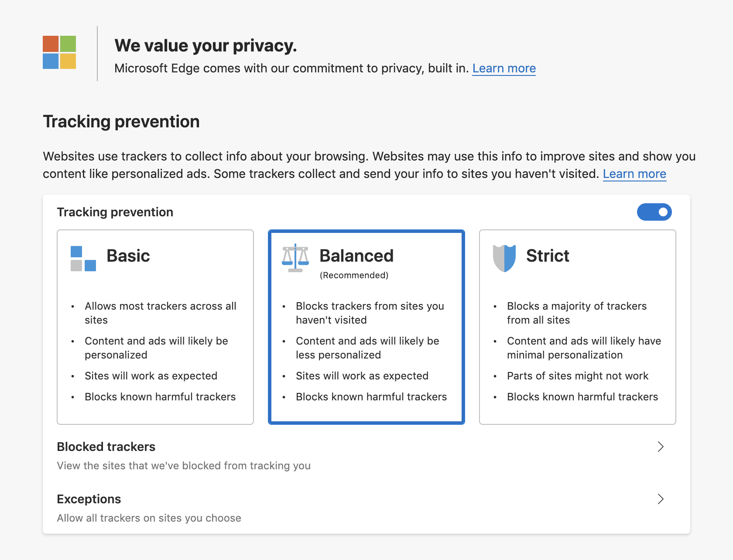
Task: Select the Balanced (Recommended) card
Action: click(366, 327)
